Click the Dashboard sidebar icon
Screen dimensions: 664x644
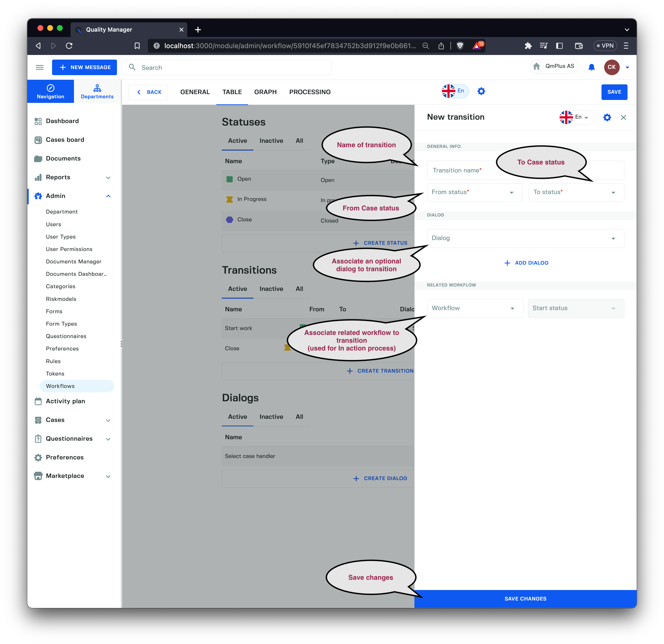[38, 121]
